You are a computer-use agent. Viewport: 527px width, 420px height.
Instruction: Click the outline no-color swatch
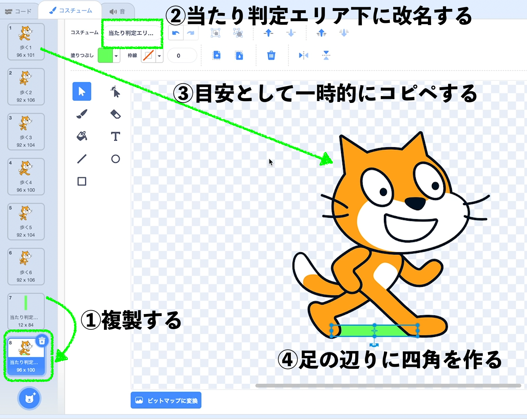click(x=148, y=56)
